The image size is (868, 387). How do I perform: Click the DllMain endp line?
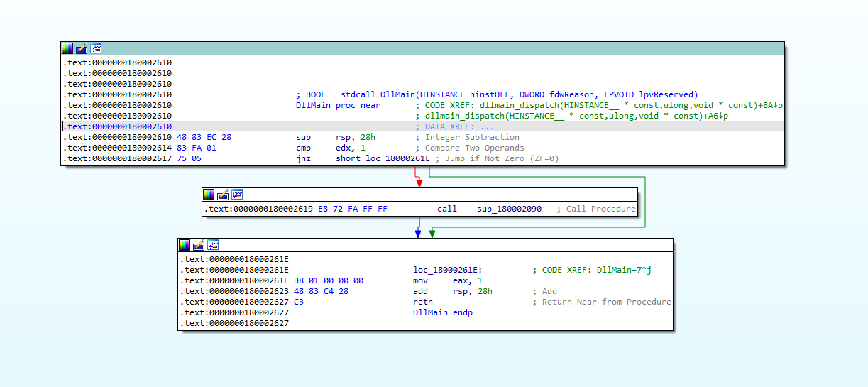(x=442, y=312)
